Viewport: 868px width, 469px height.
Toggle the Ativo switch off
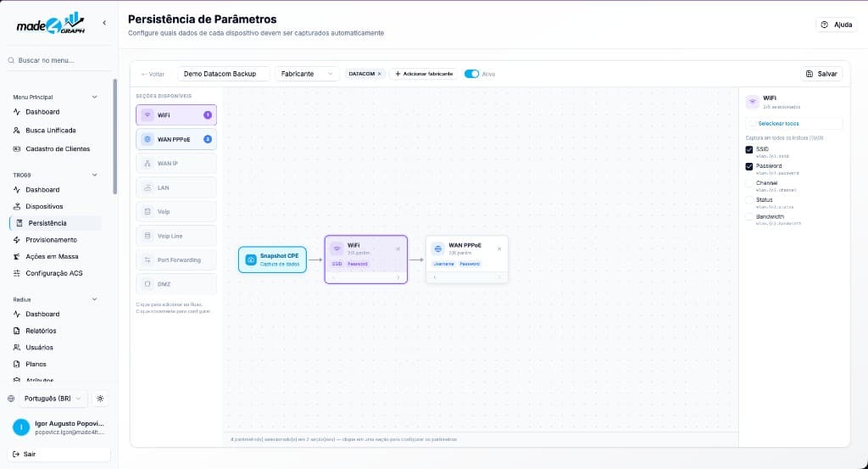[471, 74]
